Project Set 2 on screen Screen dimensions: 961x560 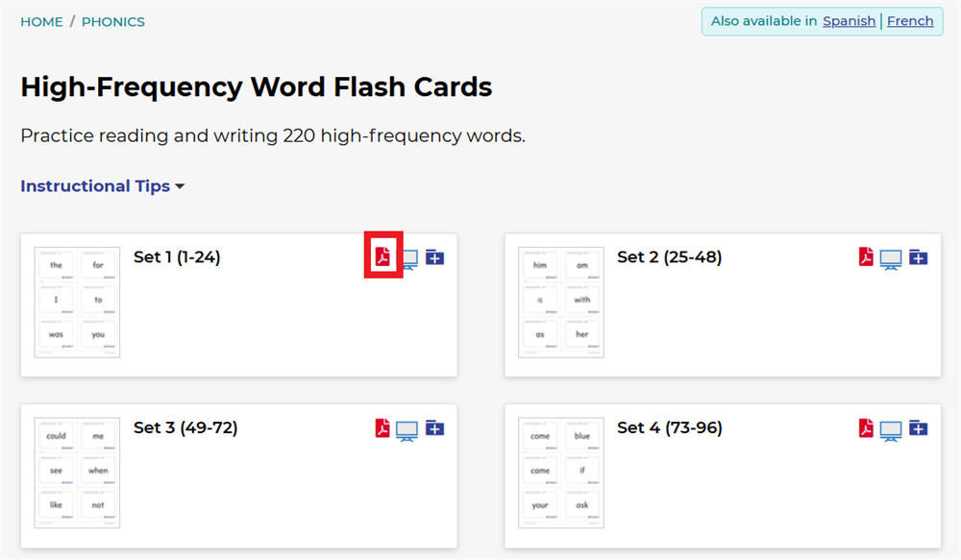892,258
